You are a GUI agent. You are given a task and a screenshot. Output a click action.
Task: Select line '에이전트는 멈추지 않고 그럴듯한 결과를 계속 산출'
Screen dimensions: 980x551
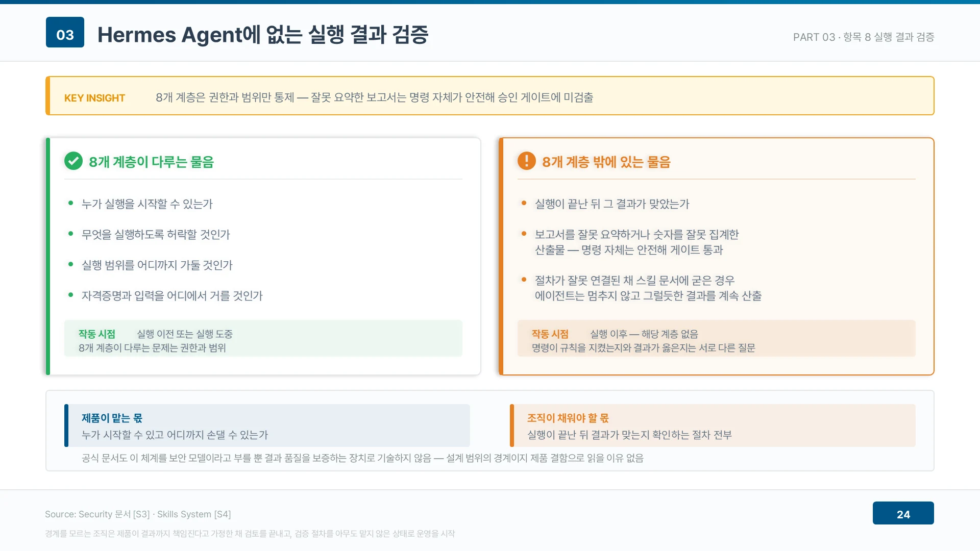[648, 296]
